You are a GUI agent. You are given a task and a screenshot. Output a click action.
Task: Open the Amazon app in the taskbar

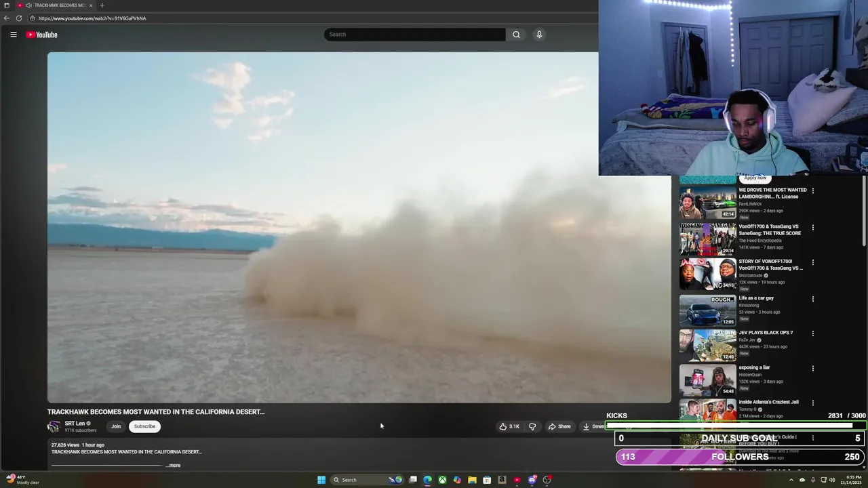[x=502, y=480]
